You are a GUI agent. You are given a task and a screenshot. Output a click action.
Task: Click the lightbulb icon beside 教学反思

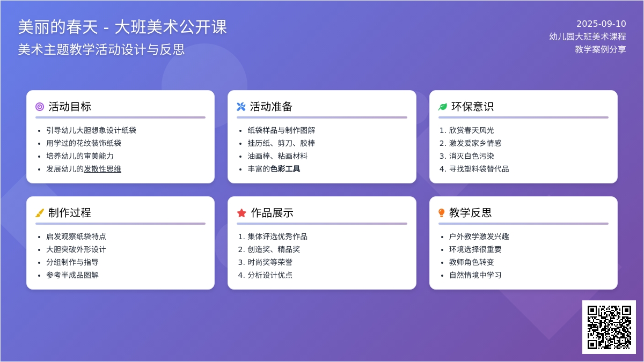coord(442,213)
